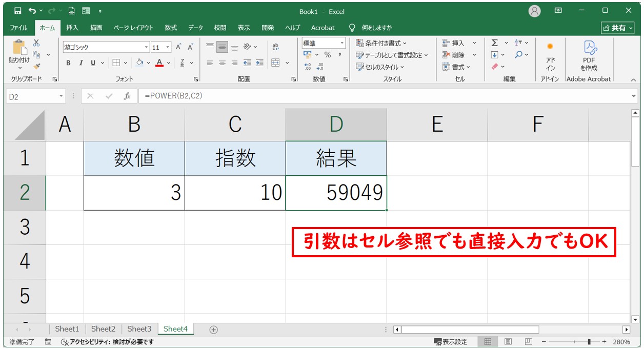Viewport: 644px width, 350px height.
Task: Select cell B2 containing value 3
Action: [x=134, y=193]
